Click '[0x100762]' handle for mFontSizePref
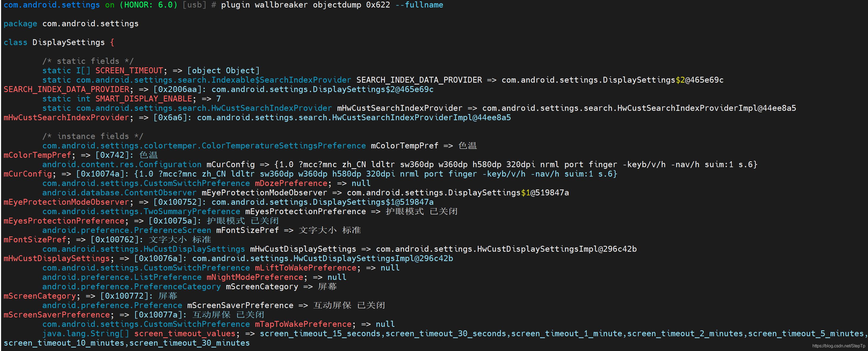 (x=117, y=240)
